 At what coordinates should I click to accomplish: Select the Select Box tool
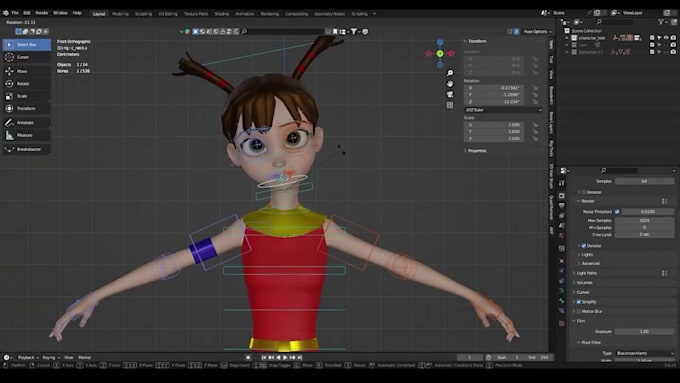point(26,45)
